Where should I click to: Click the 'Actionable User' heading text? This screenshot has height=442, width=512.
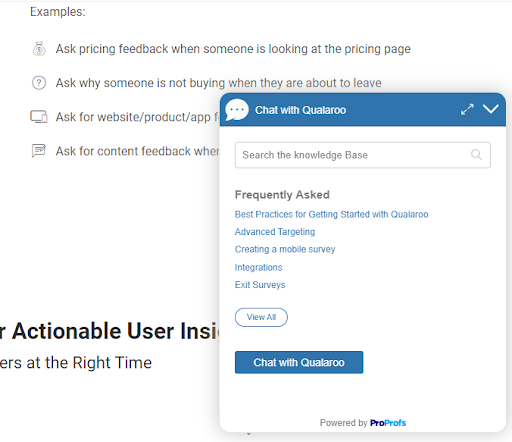[x=93, y=331]
